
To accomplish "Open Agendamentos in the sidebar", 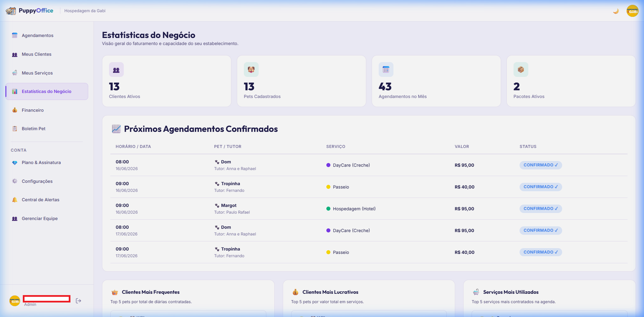I will click(x=47, y=35).
